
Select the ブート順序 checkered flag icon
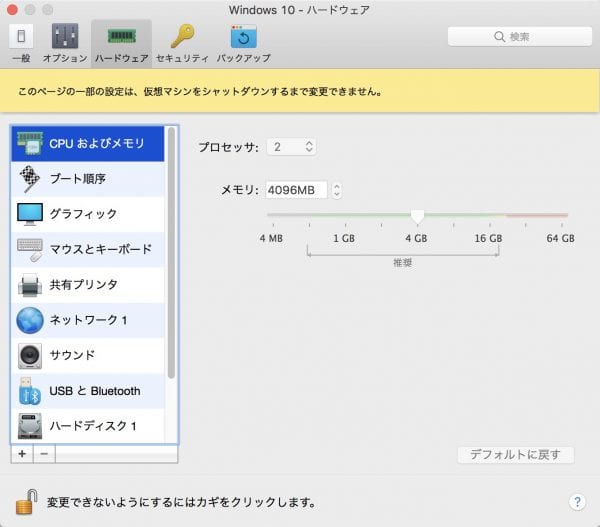(x=30, y=179)
